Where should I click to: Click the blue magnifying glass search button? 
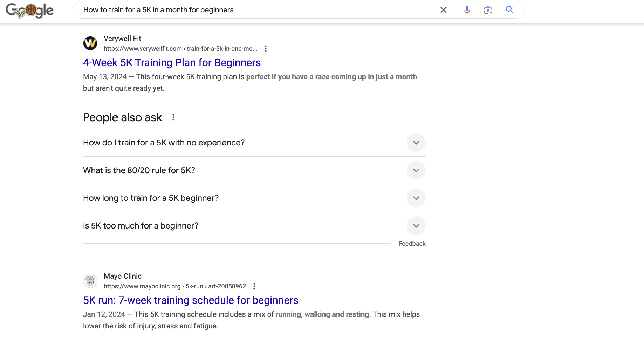pos(509,10)
